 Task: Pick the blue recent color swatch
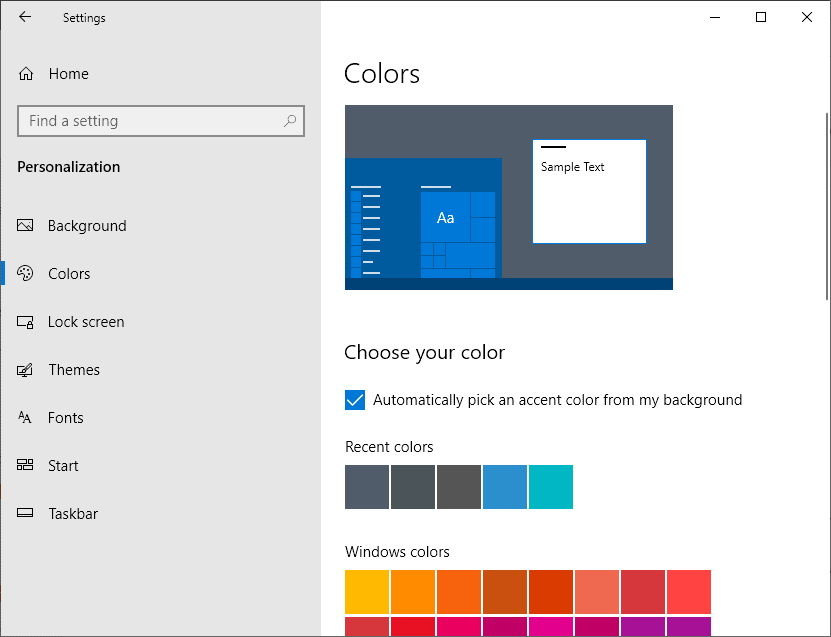click(505, 487)
